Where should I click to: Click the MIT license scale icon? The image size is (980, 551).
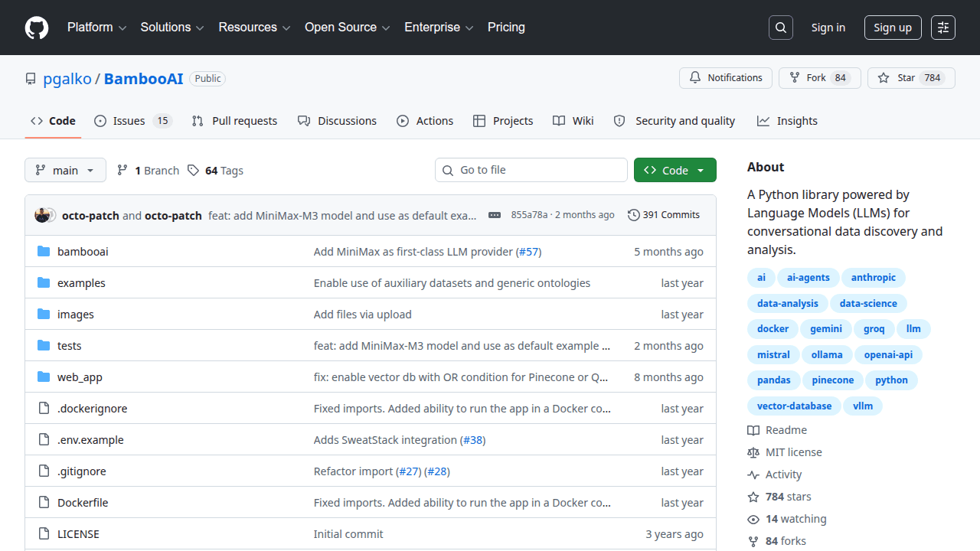click(x=753, y=452)
